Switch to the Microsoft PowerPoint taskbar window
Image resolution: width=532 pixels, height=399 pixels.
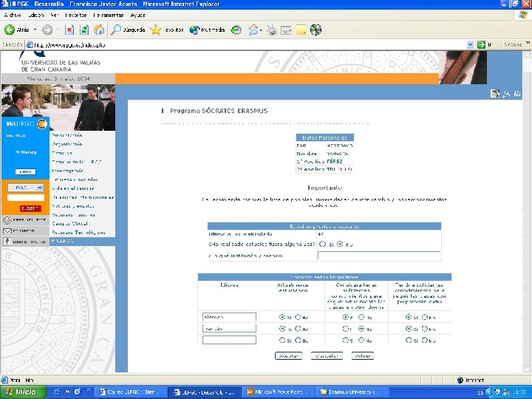click(x=278, y=392)
